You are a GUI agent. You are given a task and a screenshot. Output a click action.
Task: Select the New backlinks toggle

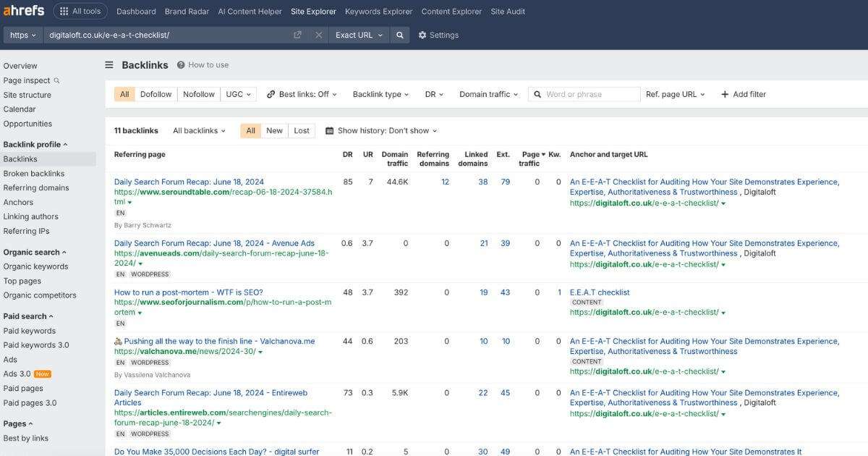click(274, 131)
